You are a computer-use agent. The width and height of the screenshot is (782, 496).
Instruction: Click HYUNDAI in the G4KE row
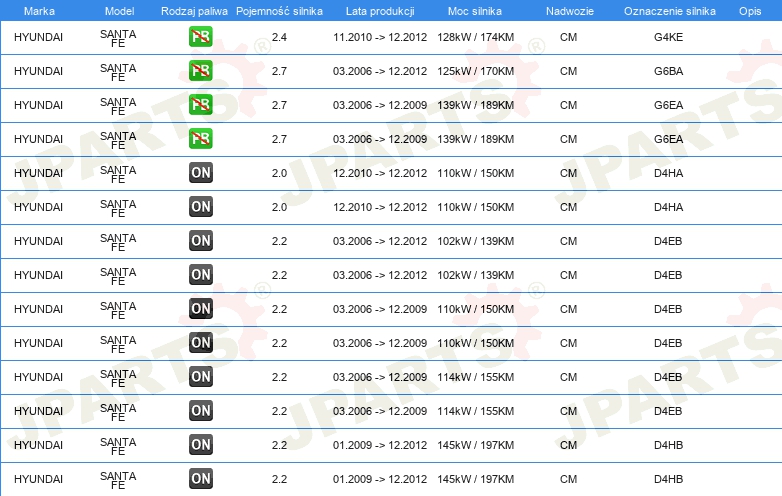[x=38, y=37]
